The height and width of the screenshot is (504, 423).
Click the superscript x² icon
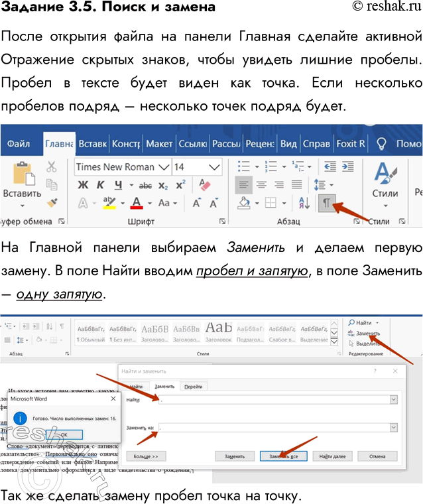coord(180,186)
